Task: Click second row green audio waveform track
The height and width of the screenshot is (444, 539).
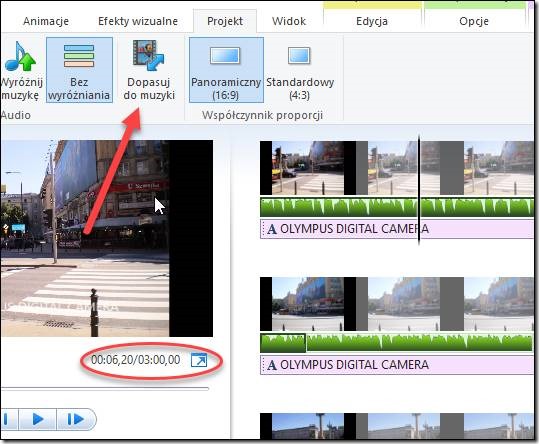Action: (x=419, y=343)
